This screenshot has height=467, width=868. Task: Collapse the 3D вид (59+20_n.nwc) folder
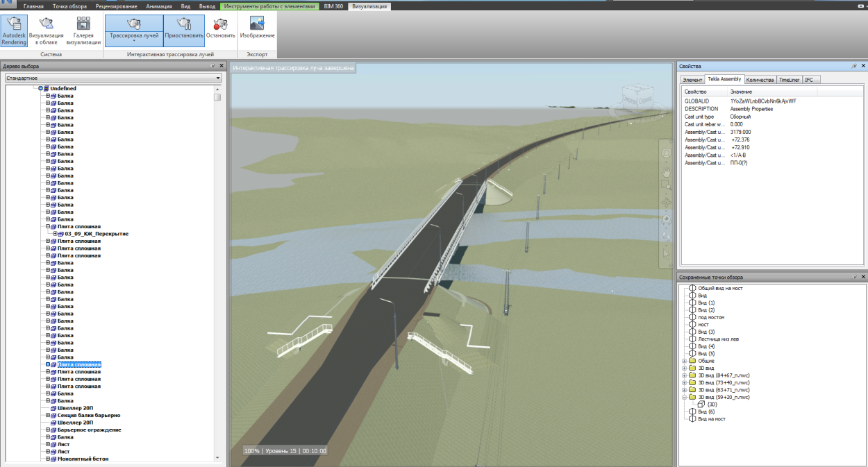tap(684, 398)
